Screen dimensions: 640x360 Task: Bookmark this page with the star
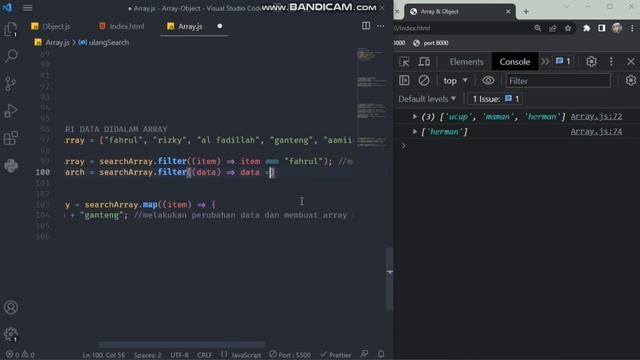click(568, 28)
